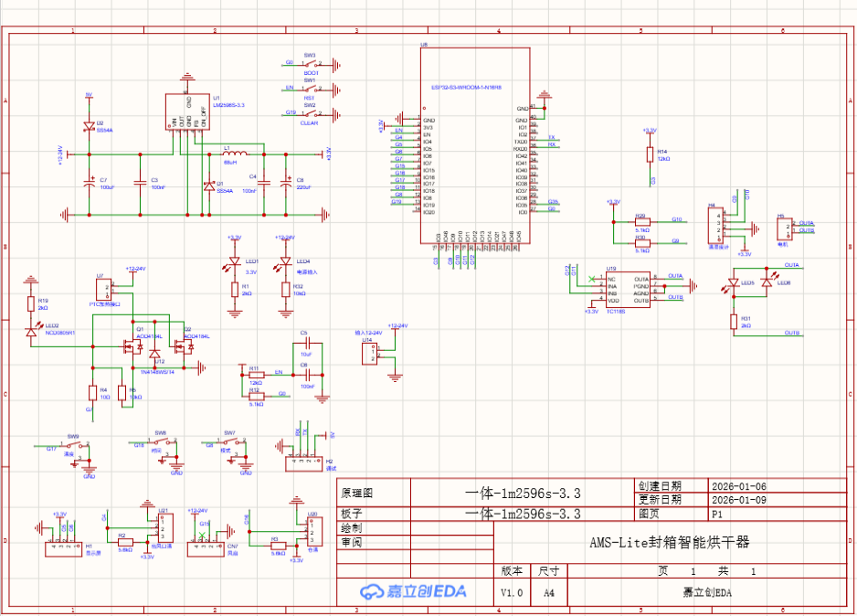Click the BOOT switch SW3
The width and height of the screenshot is (857, 616).
point(311,65)
